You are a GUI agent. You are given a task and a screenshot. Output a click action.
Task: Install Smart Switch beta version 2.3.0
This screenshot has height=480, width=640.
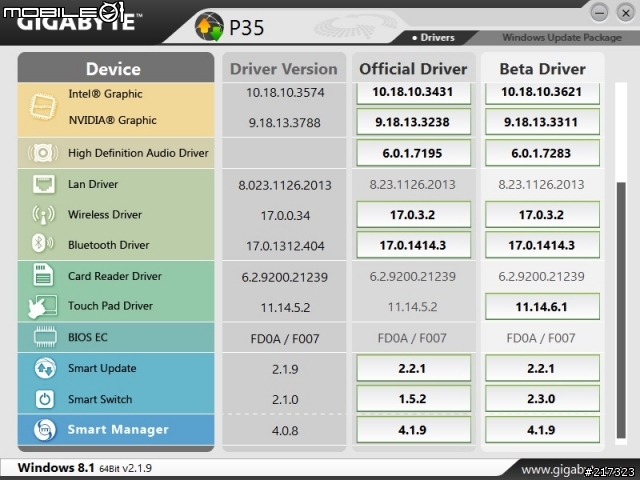click(x=542, y=398)
